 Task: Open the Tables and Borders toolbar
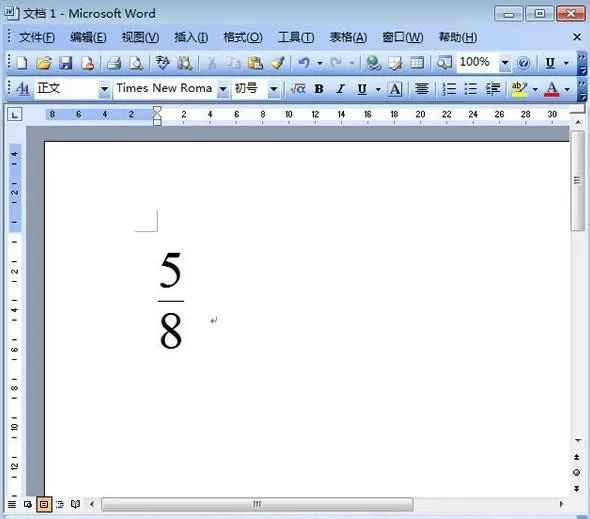coord(395,63)
